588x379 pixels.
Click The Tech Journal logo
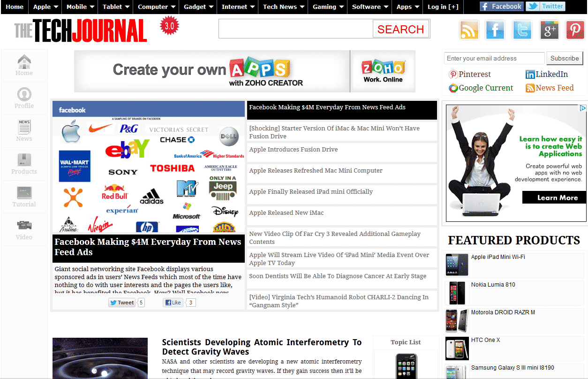[x=81, y=30]
